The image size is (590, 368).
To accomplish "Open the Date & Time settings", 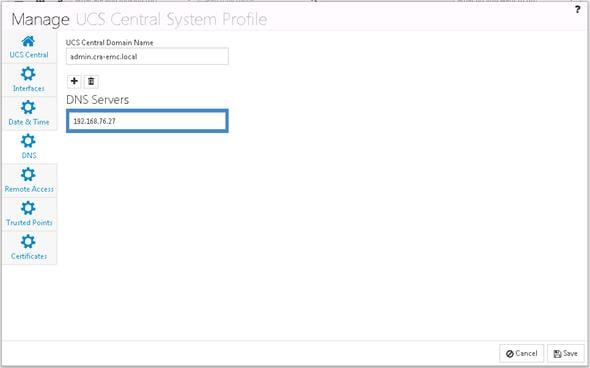I will (x=29, y=113).
